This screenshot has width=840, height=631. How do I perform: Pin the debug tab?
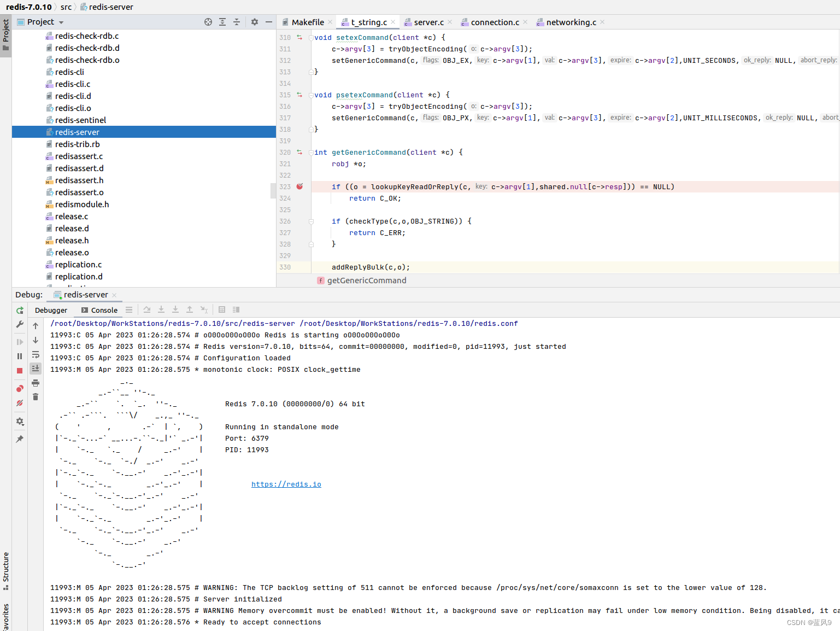pos(20,439)
